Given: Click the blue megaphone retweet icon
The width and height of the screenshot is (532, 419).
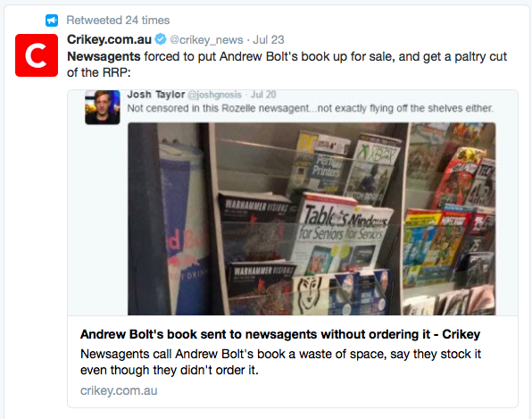Looking at the screenshot, I should click(x=52, y=21).
